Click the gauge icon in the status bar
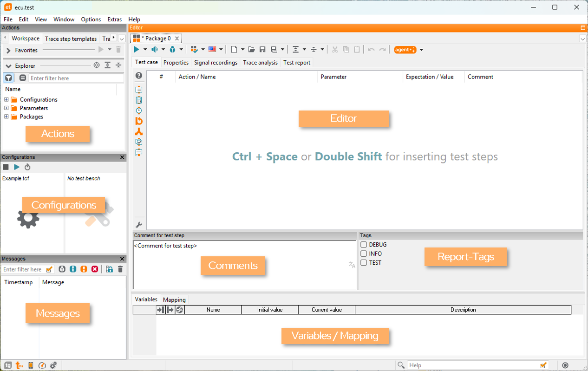Image resolution: width=588 pixels, height=371 pixels. tap(42, 365)
